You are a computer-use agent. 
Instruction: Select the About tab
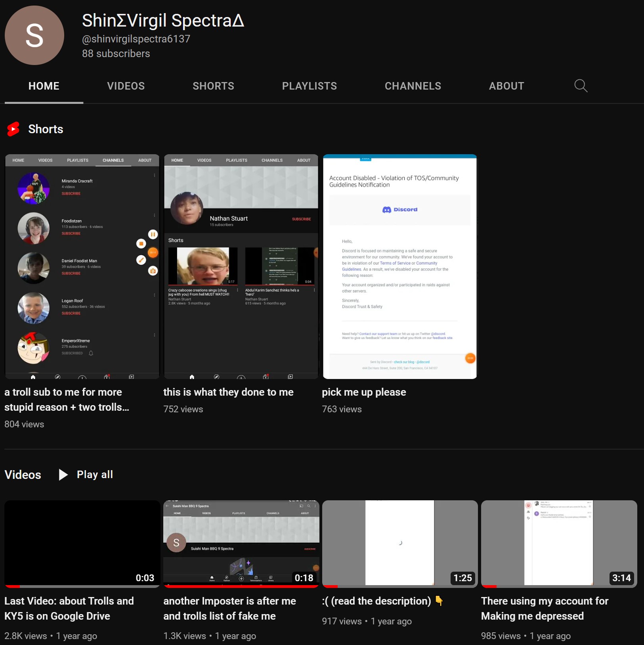(x=506, y=86)
